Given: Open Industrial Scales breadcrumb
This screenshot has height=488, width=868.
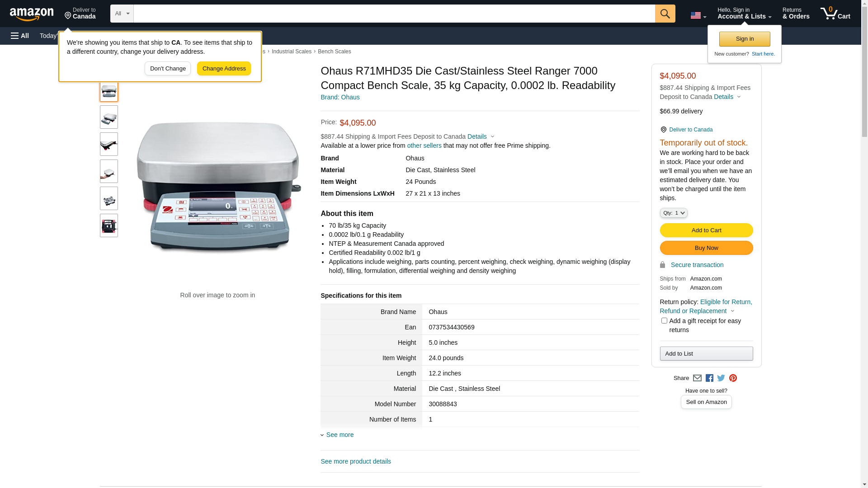Looking at the screenshot, I should point(291,52).
